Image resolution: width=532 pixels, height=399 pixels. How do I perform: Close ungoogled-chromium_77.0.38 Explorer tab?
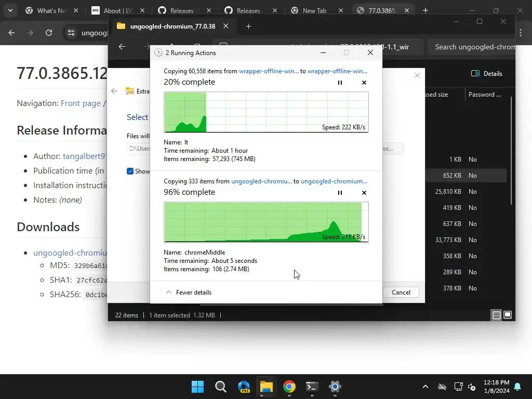[225, 26]
